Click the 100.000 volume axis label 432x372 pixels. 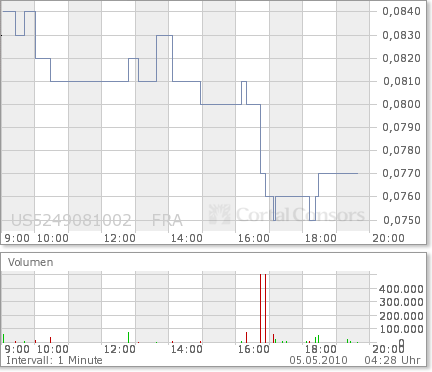click(x=401, y=329)
